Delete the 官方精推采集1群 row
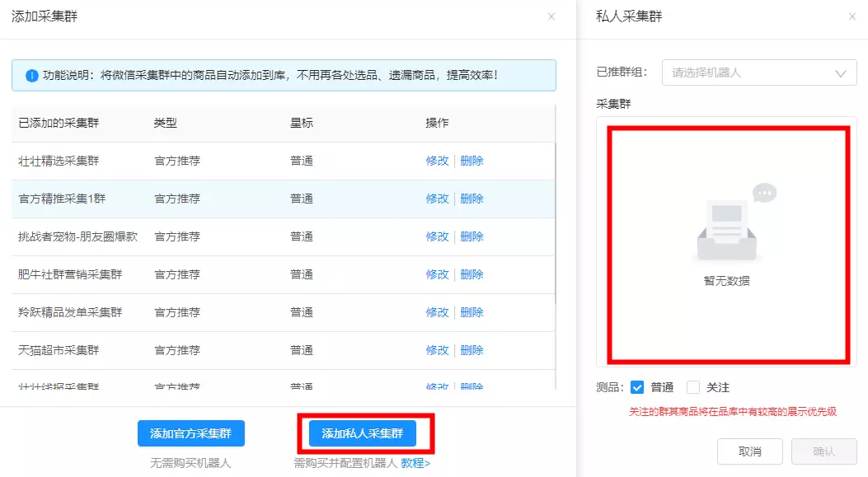 tap(472, 199)
